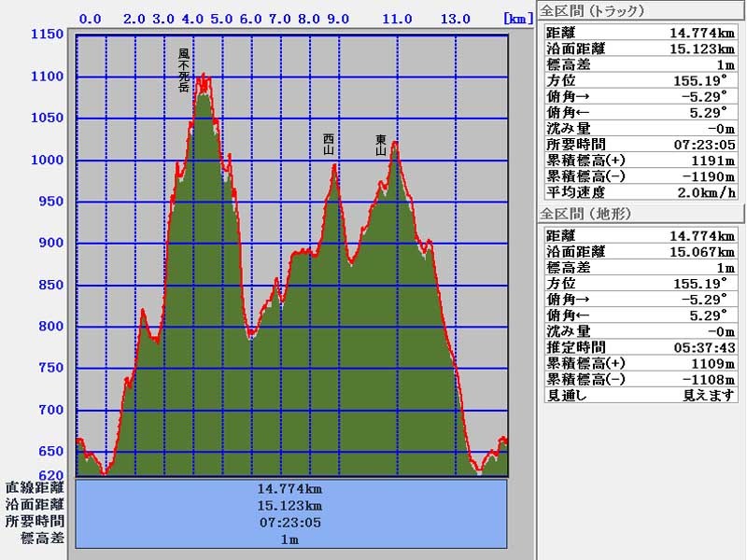The image size is (747, 560).
Task: Click the 東山 peak label on the profile
Action: 381,144
